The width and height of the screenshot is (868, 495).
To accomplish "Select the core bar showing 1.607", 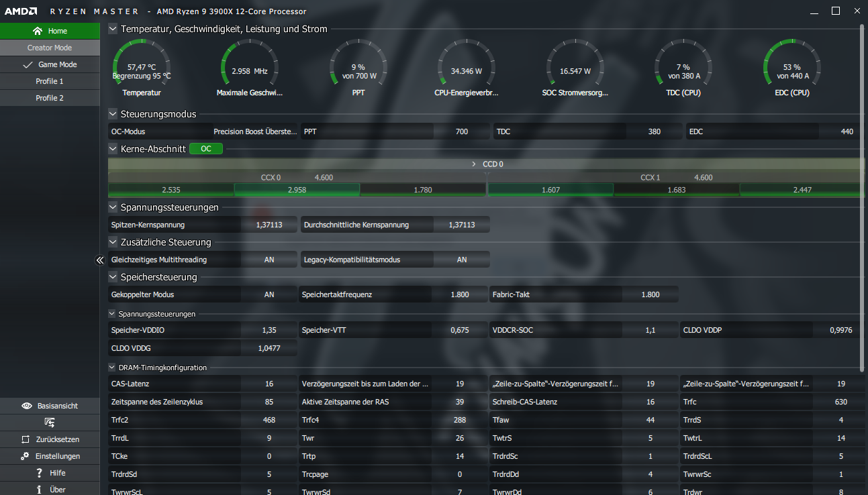I will pyautogui.click(x=550, y=190).
